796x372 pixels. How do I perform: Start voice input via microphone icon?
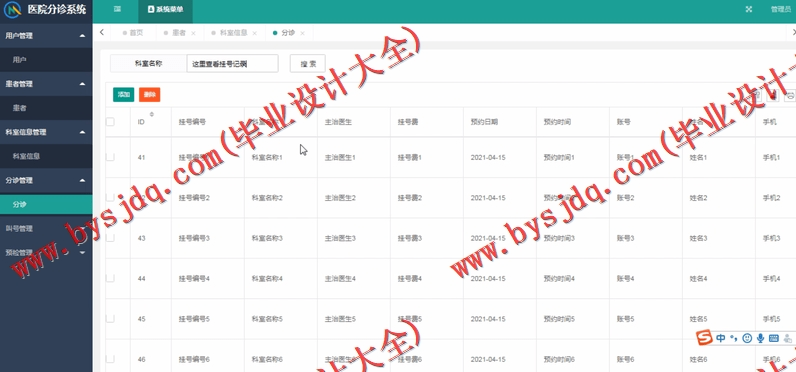[760, 338]
